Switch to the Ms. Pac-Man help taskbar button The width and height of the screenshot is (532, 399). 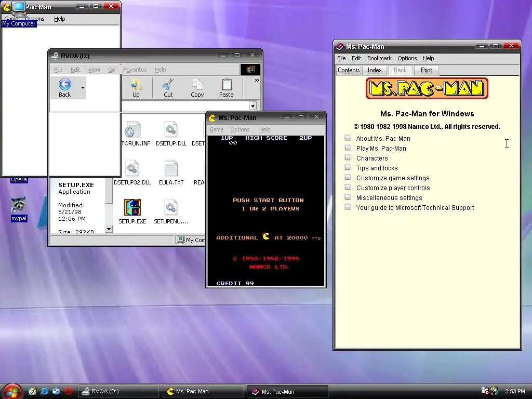click(x=287, y=391)
